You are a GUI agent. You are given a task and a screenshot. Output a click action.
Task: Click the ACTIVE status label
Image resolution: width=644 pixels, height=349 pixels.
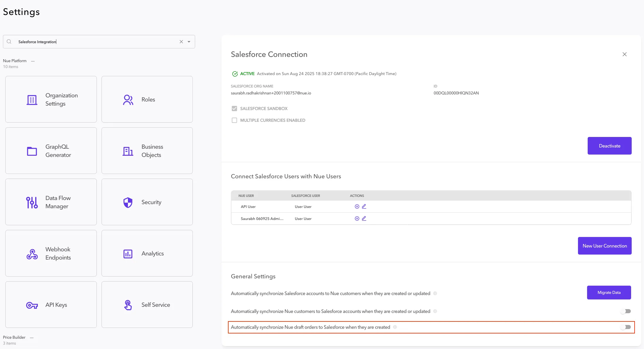(x=247, y=74)
